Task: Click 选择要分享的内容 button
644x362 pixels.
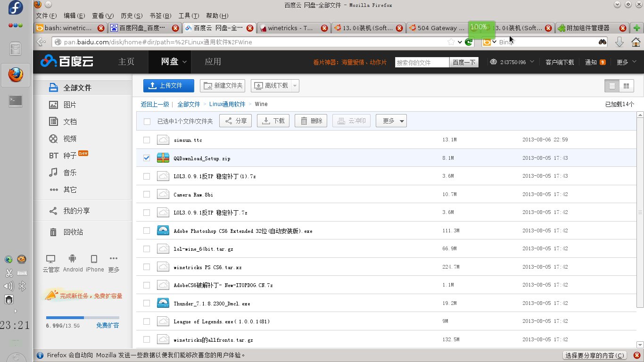Action: tap(595, 355)
